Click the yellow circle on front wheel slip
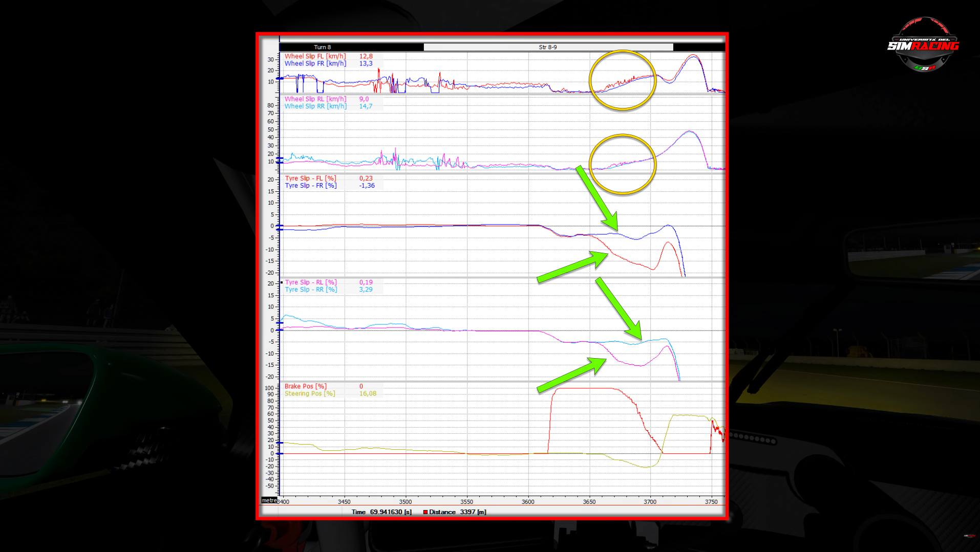This screenshot has width=980, height=552. coord(623,80)
